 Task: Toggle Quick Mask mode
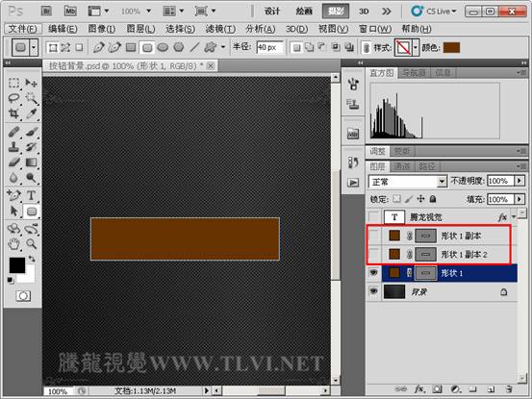pyautogui.click(x=23, y=296)
